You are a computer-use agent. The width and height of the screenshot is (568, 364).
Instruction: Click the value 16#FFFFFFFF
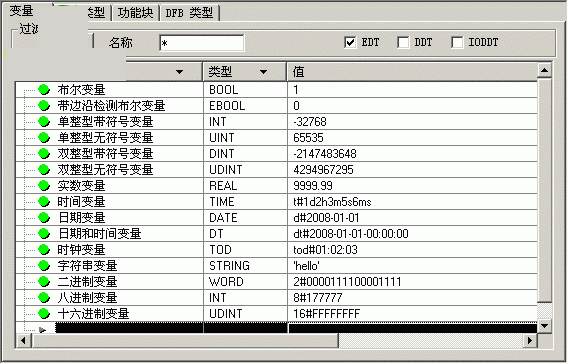326,313
